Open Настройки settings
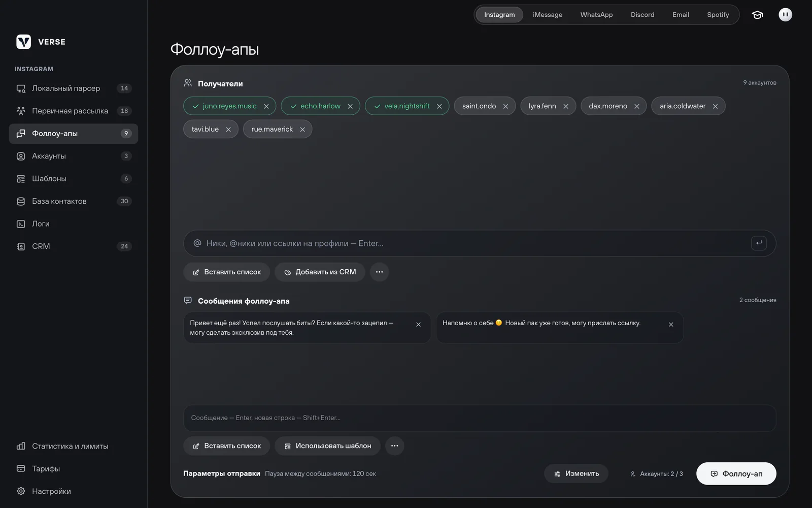812x508 pixels. pos(74,491)
